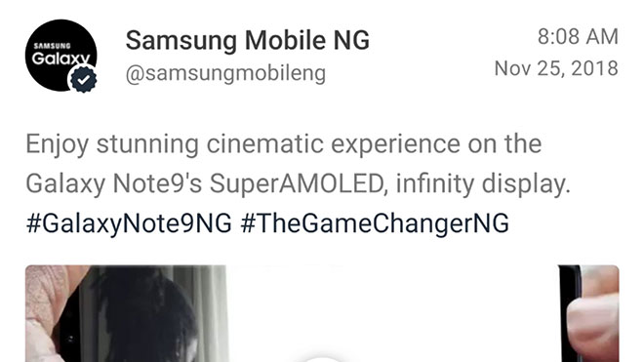Click the "Galaxy Note9's" text in the tweet
The height and width of the screenshot is (362, 644).
[114, 183]
